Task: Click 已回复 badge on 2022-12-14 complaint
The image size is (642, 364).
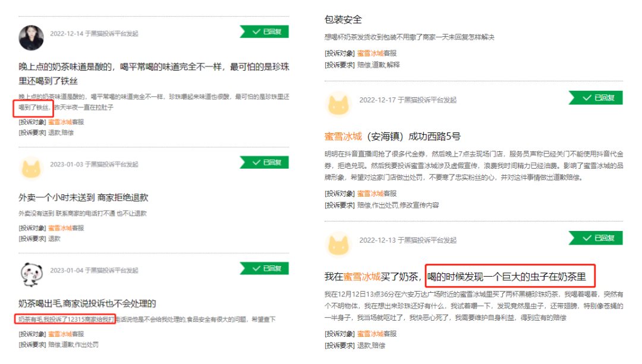Action: tap(265, 31)
